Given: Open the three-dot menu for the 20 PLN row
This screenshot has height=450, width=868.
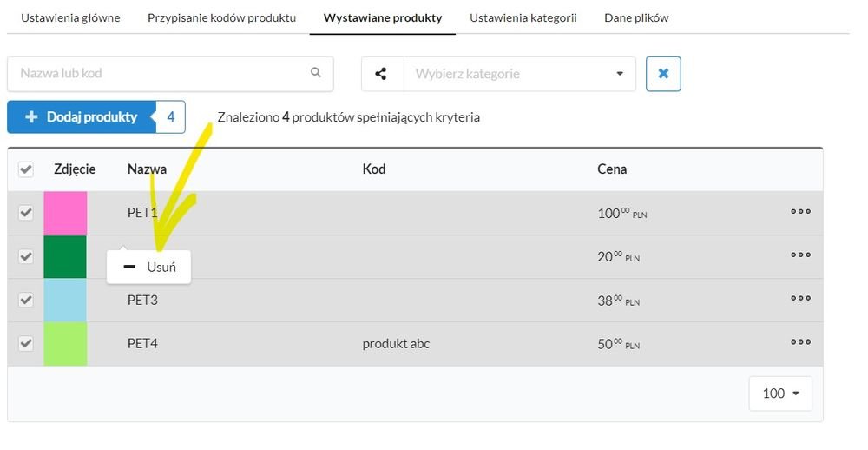Looking at the screenshot, I should coord(800,255).
